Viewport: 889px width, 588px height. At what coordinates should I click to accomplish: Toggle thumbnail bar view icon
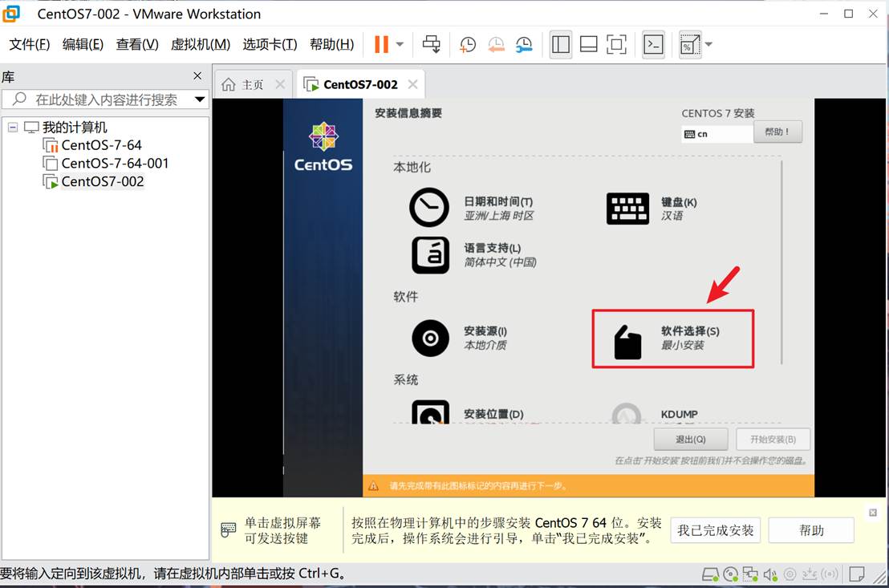point(588,44)
